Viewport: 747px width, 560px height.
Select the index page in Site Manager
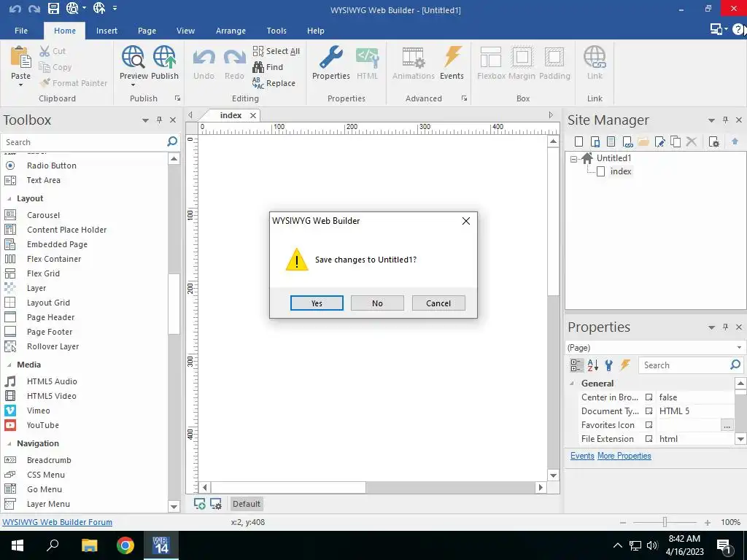621,171
